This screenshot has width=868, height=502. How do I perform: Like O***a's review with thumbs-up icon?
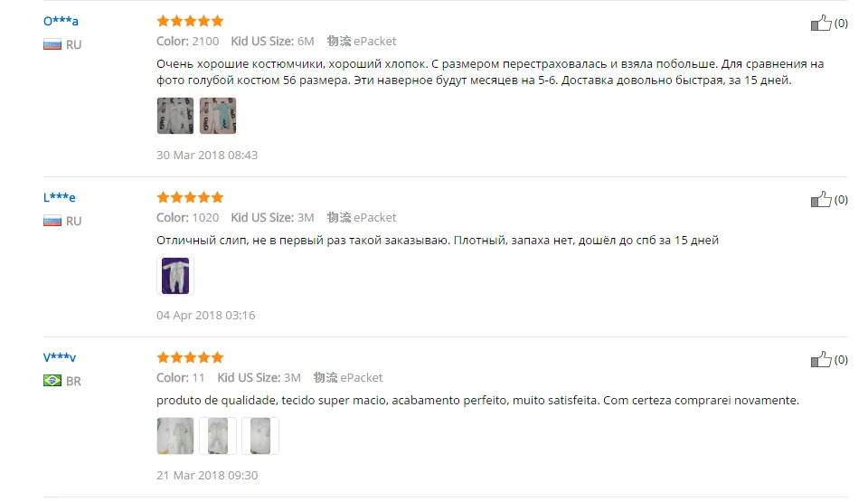click(821, 23)
